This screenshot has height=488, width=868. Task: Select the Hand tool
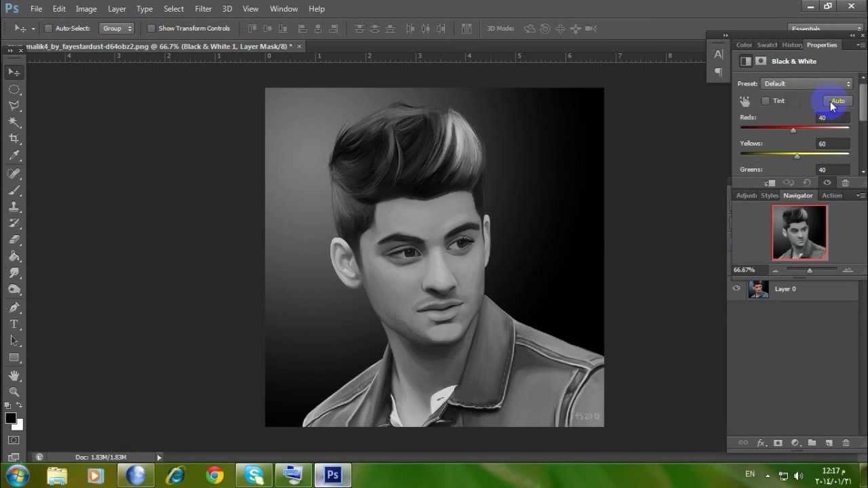tap(14, 375)
